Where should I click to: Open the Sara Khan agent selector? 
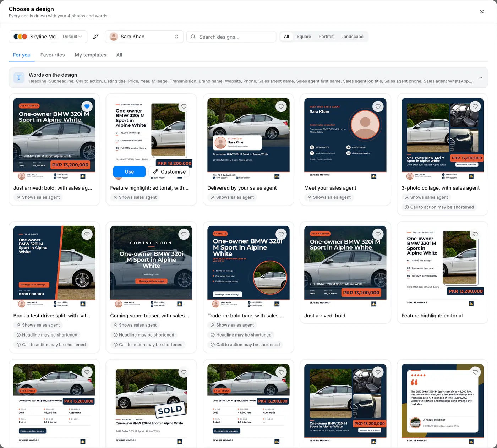pos(144,37)
